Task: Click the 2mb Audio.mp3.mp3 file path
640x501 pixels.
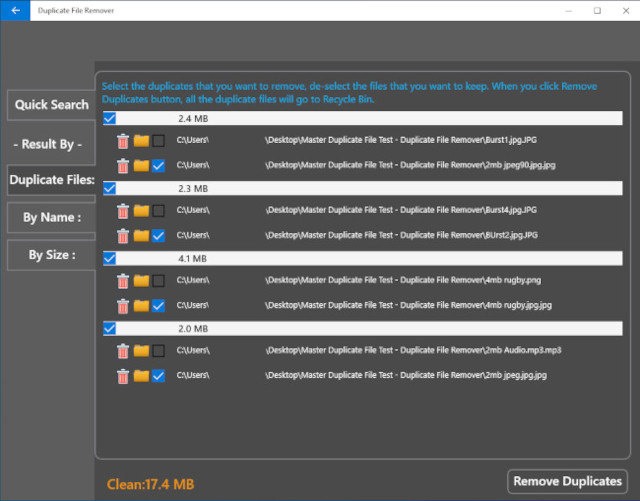Action: [x=369, y=350]
